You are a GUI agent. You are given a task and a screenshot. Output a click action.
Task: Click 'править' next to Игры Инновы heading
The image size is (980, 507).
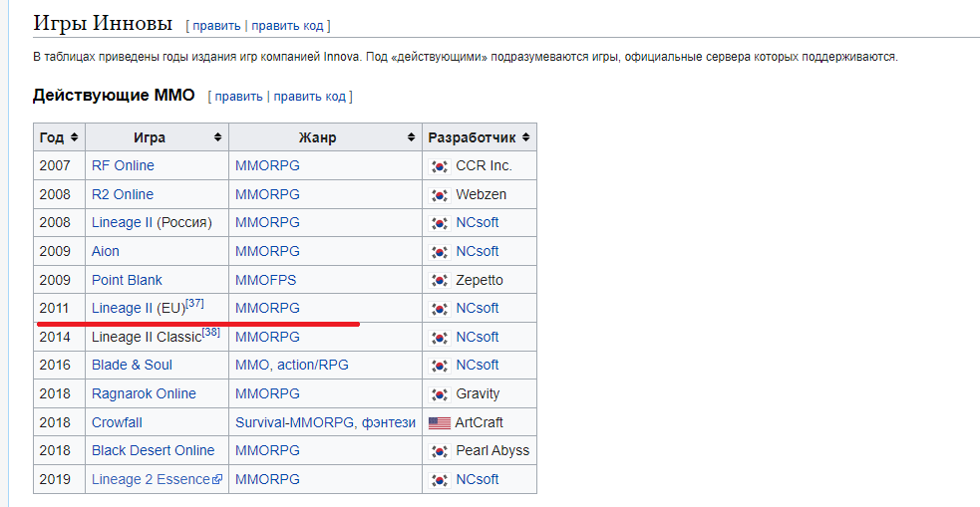216,25
